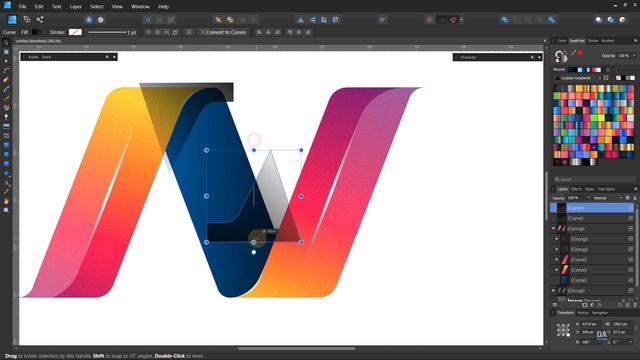
Task: Select the Zoom tool
Action: (x=6, y=210)
